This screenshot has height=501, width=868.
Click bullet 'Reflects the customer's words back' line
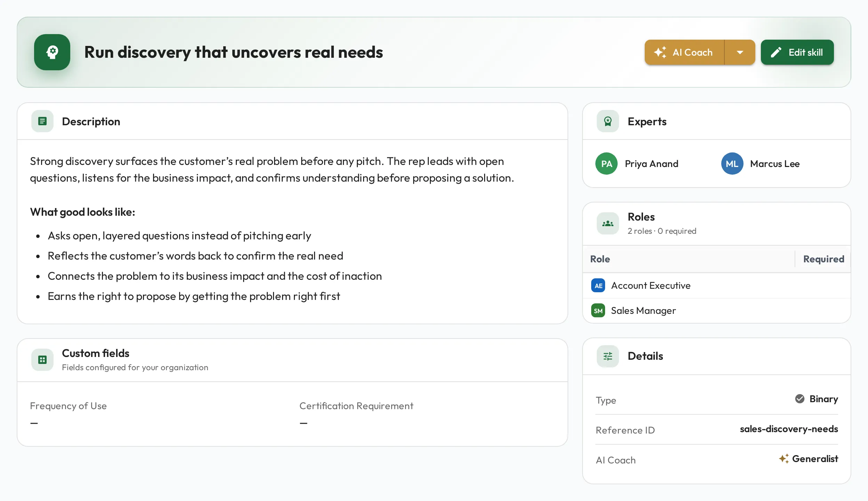(x=195, y=256)
